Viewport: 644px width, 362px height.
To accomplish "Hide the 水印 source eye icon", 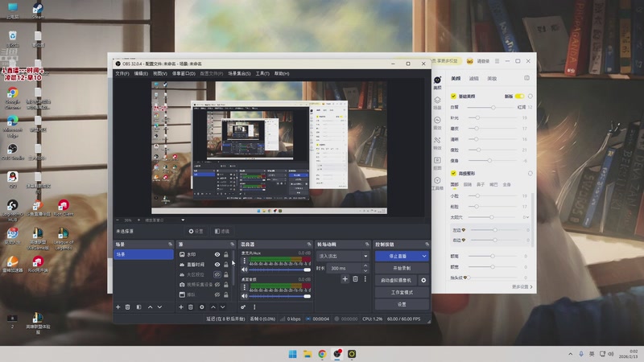I will coord(217,254).
